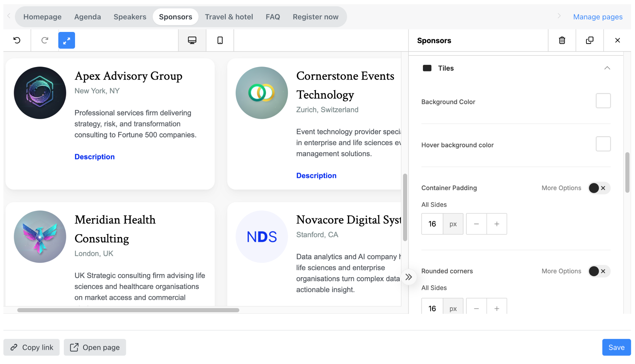Open Apex Advisory Group Description link
The image size is (635, 364).
(95, 157)
